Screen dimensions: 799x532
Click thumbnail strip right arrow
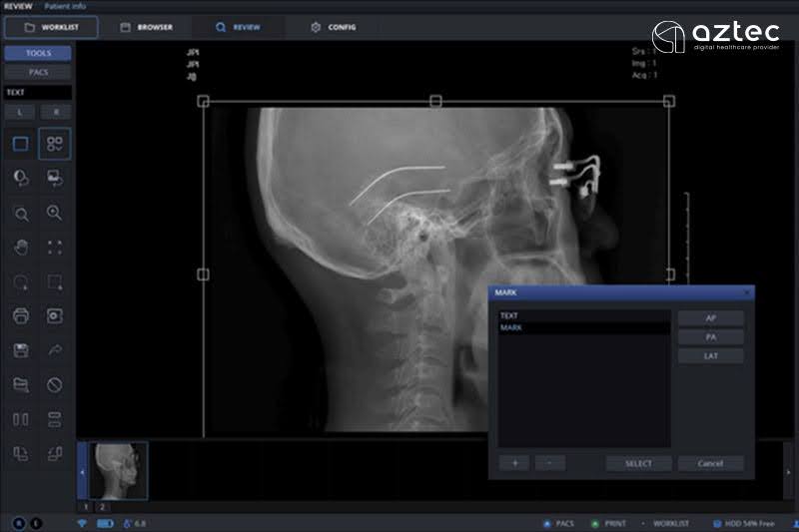point(788,472)
